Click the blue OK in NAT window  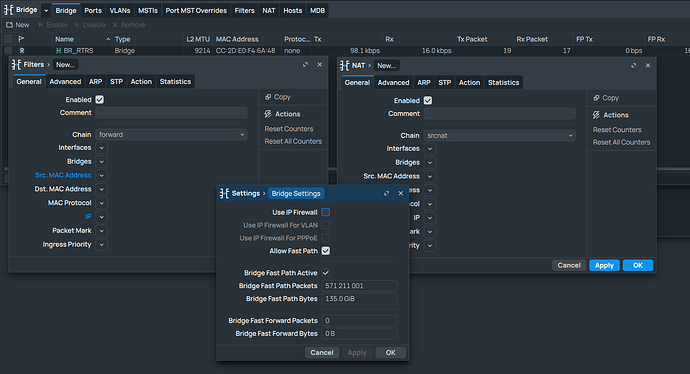pyautogui.click(x=638, y=265)
